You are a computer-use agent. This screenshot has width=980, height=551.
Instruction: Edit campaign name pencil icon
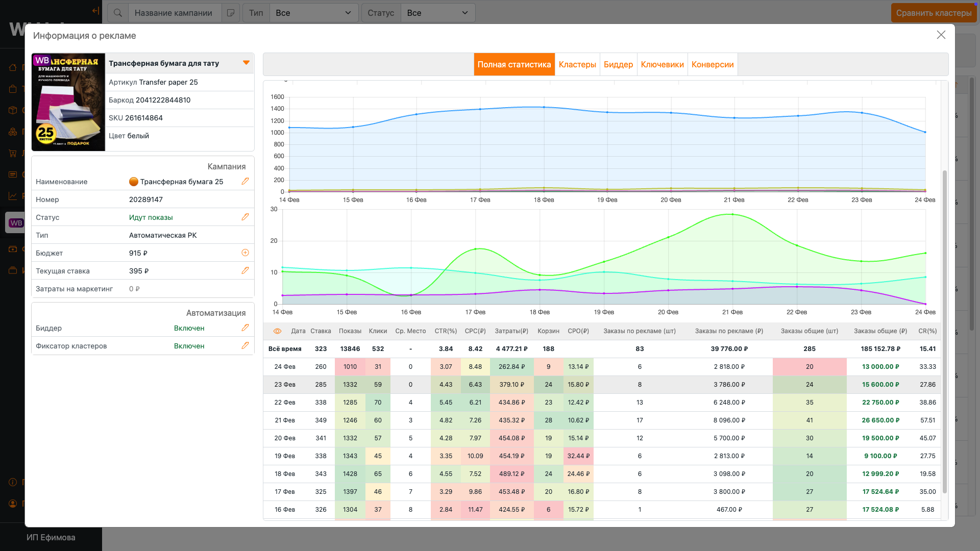245,181
